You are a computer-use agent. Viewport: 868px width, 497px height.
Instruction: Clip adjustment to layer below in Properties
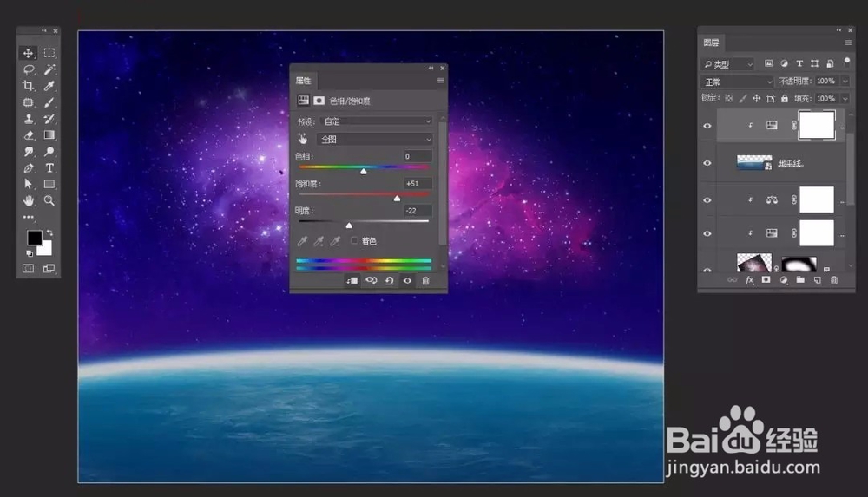(x=352, y=281)
